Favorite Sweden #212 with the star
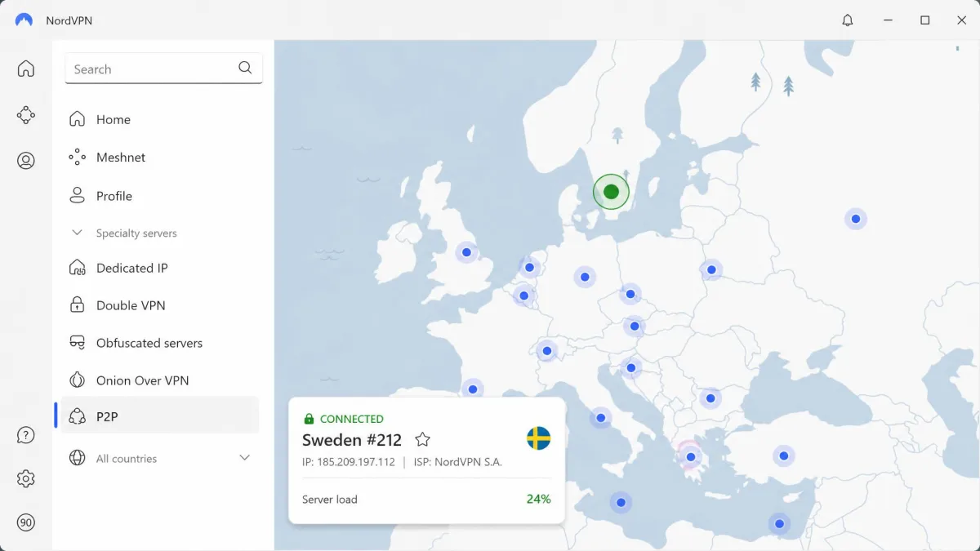The image size is (980, 551). coord(422,440)
